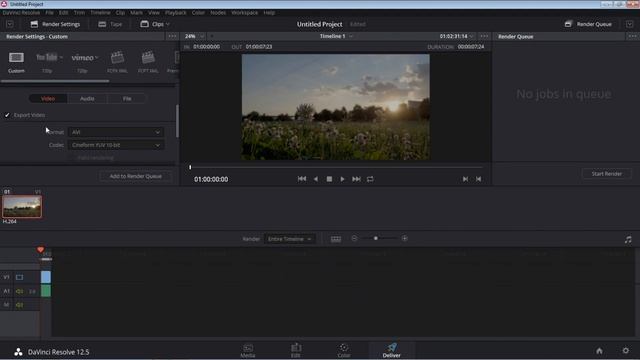The width and height of the screenshot is (640, 360).
Task: Jump to last frame in viewer
Action: click(x=356, y=179)
